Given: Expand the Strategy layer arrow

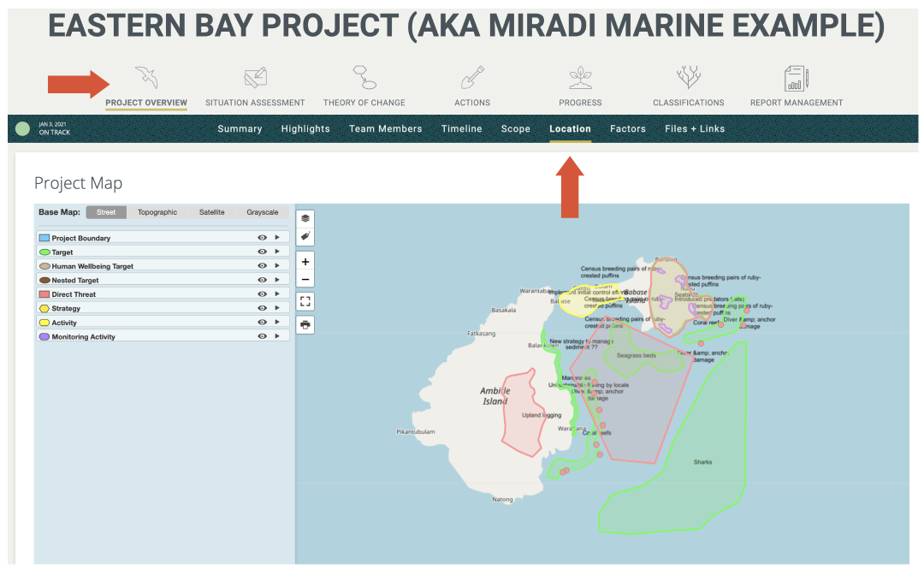Looking at the screenshot, I should pyautogui.click(x=276, y=308).
